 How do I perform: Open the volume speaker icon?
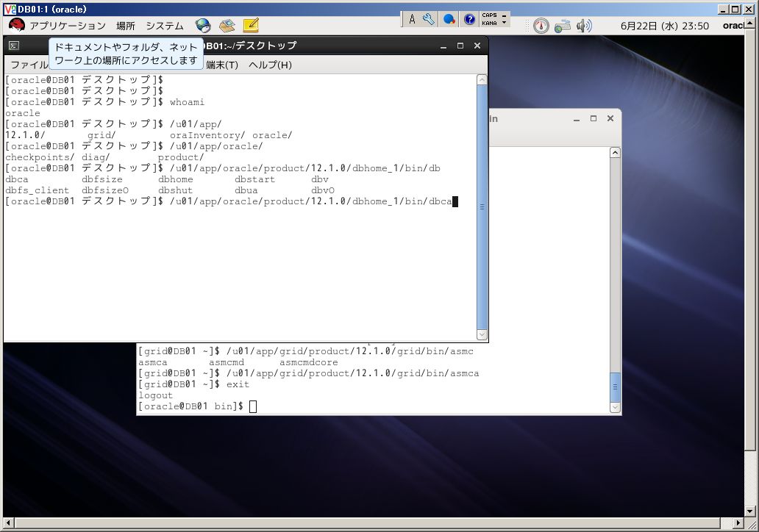(x=584, y=26)
